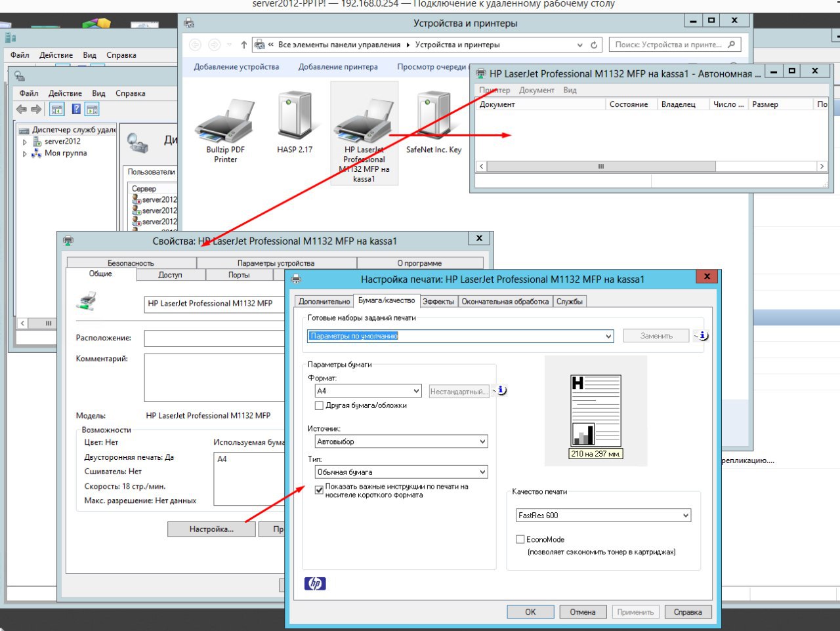Click the Настройка... button in printer properties

point(211,529)
